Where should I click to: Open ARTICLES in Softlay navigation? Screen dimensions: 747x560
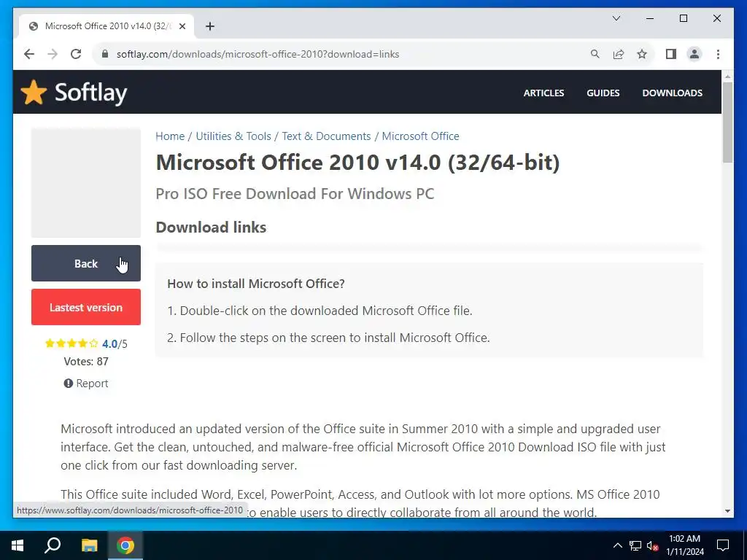coord(543,93)
